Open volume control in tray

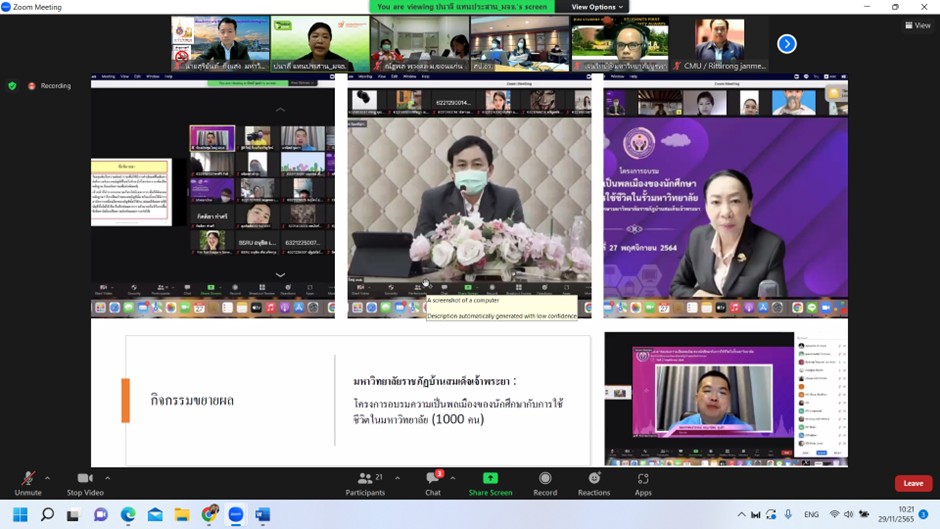click(848, 514)
